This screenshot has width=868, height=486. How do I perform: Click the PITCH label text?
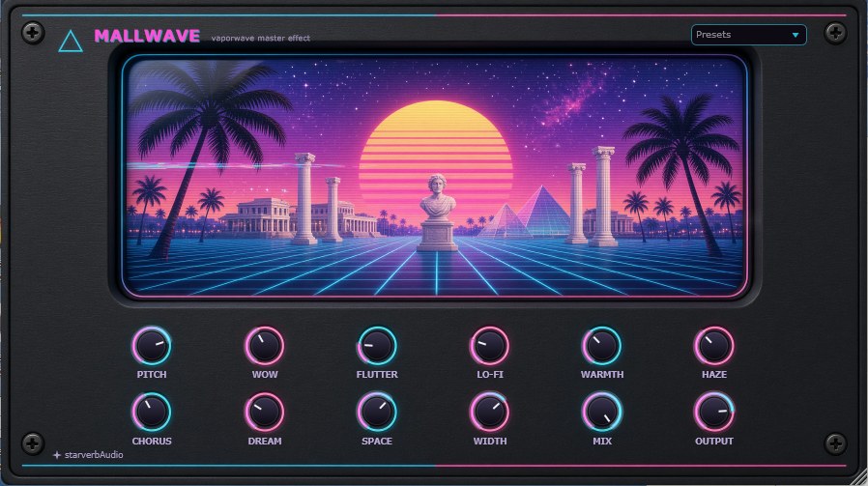[152, 375]
